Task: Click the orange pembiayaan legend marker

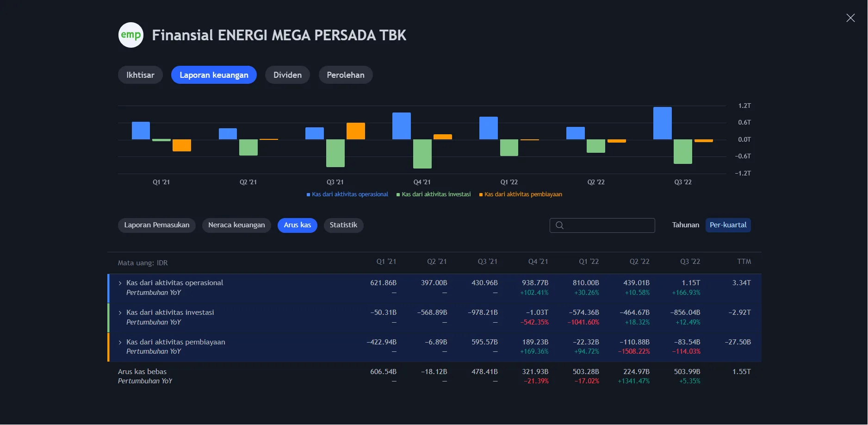Action: [x=481, y=194]
